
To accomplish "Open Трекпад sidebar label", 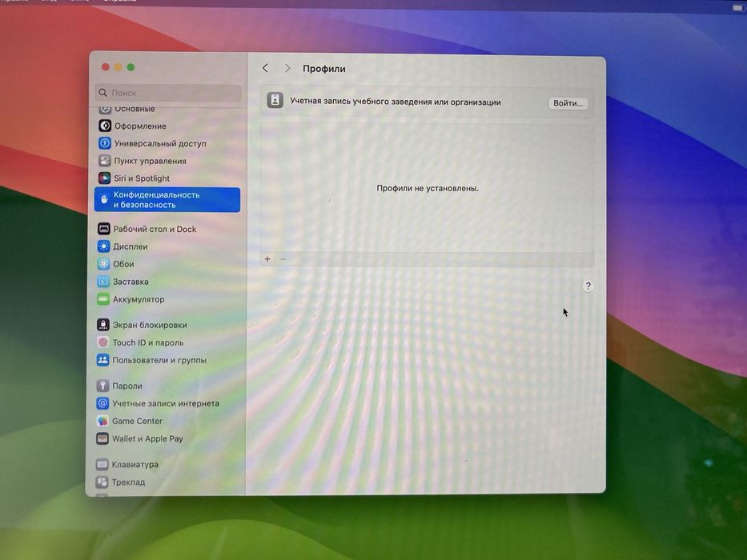I will [x=128, y=482].
